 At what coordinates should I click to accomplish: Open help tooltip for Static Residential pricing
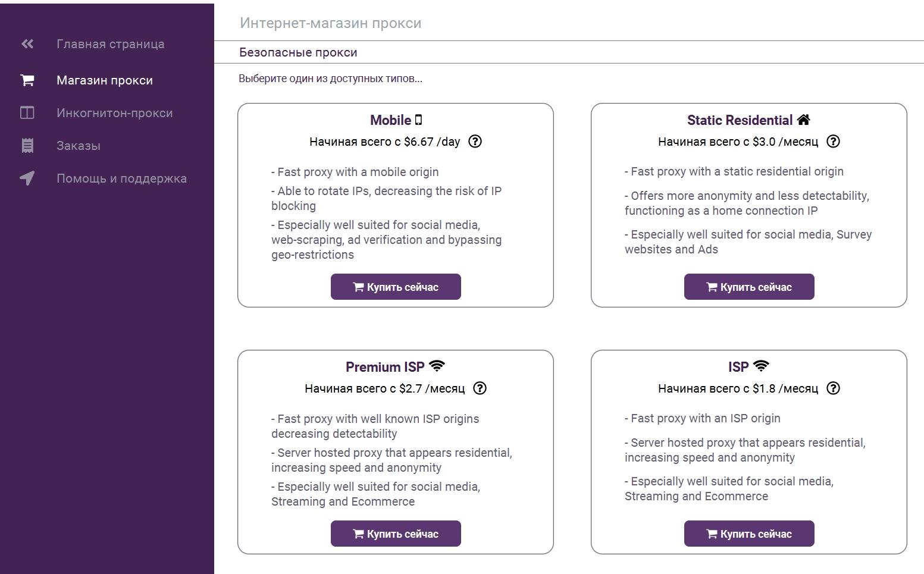(834, 142)
